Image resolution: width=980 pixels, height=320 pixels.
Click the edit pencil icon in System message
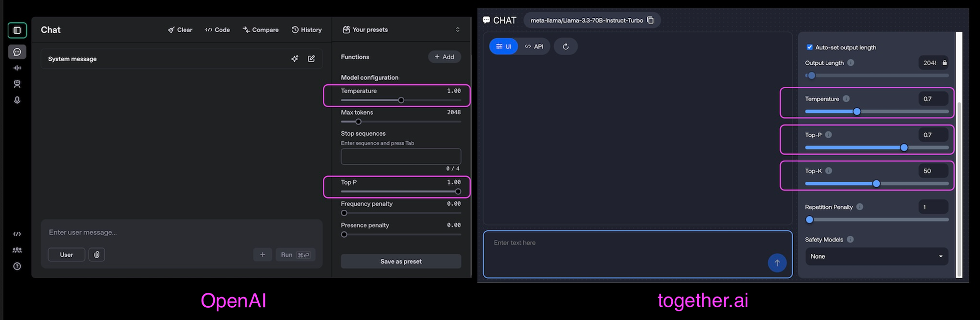[x=311, y=59]
